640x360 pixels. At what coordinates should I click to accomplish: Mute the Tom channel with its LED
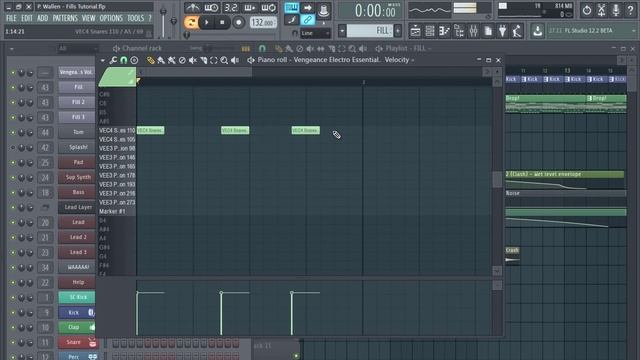[13, 132]
